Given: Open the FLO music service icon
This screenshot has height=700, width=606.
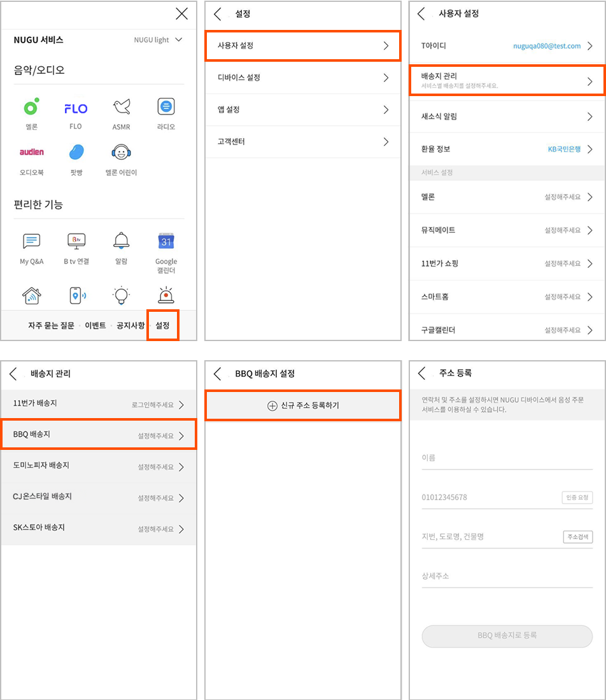Looking at the screenshot, I should click(x=76, y=108).
